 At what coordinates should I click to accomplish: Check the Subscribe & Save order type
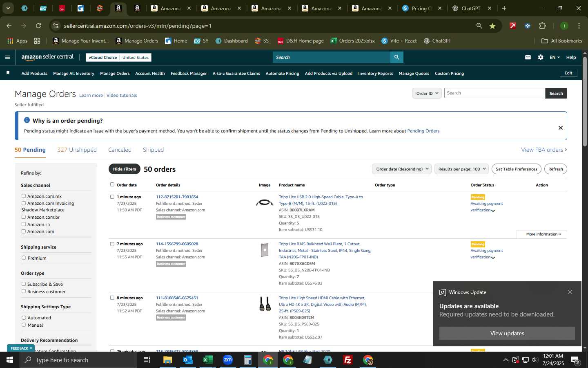tap(24, 284)
